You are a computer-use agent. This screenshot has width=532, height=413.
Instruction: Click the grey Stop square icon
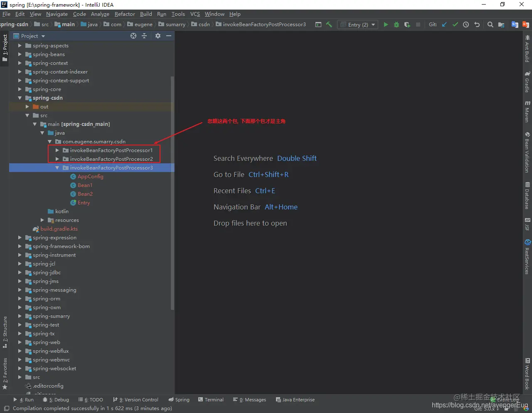point(418,25)
